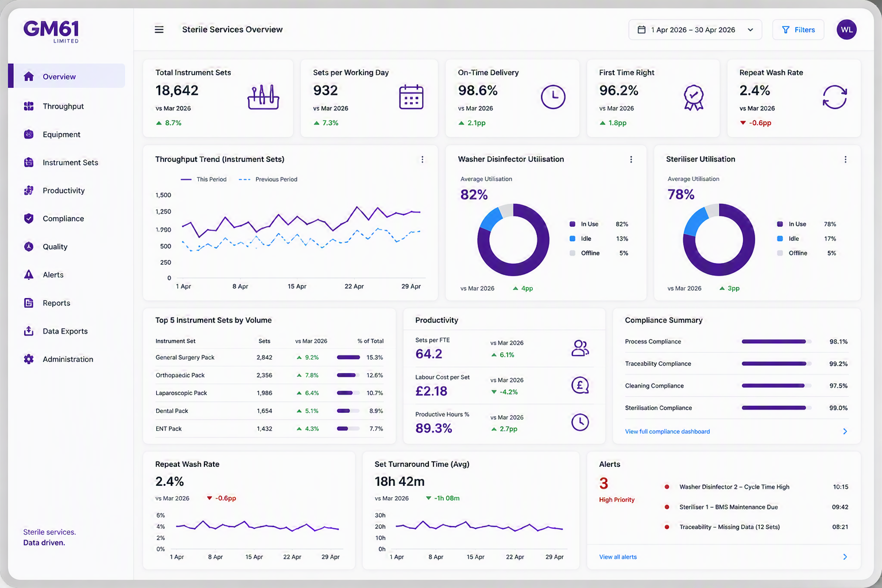
Task: Open Washer Disinfector Utilisation options menu
Action: pyautogui.click(x=631, y=160)
